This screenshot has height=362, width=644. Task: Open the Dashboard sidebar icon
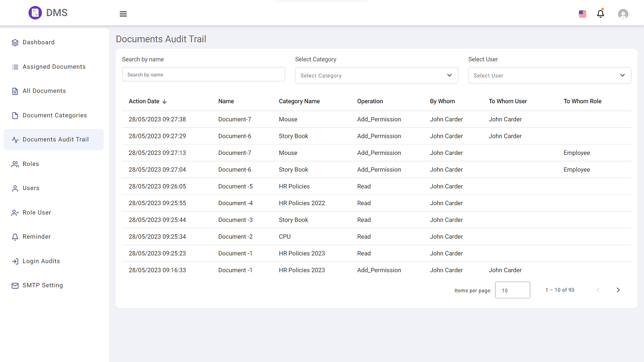(15, 42)
